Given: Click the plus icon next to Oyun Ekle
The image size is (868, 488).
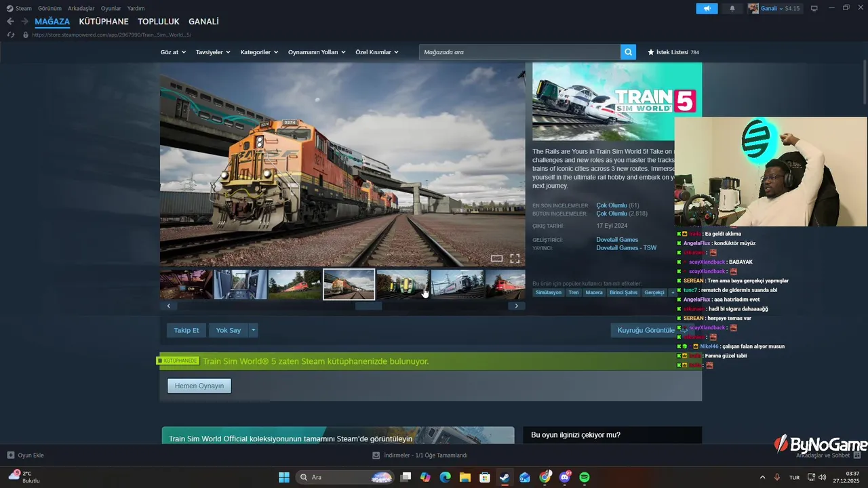Looking at the screenshot, I should tap(11, 455).
